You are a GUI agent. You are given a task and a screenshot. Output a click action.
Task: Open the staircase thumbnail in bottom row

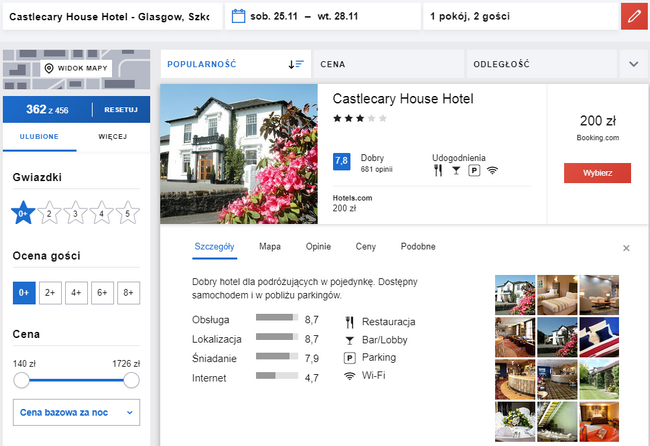[x=557, y=422]
